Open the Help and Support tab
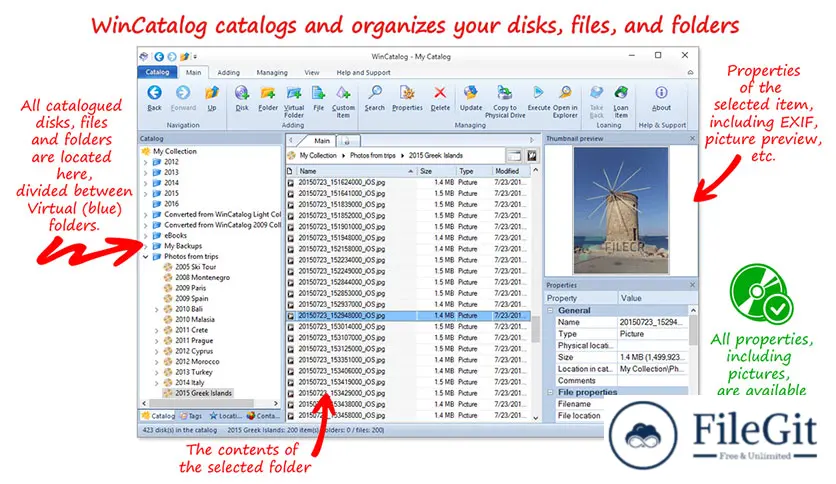This screenshot has height=484, width=836. (x=363, y=72)
